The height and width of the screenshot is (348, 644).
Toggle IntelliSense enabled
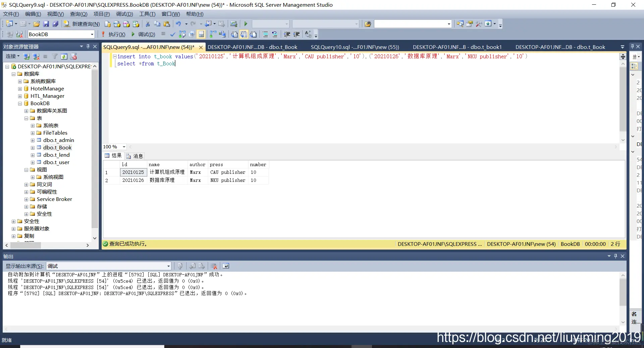coord(201,34)
